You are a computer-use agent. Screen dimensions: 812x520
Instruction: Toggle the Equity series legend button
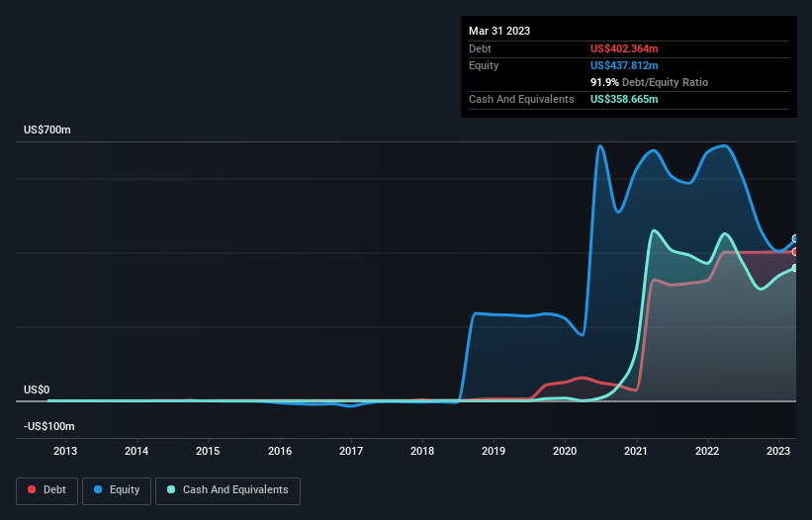[117, 490]
